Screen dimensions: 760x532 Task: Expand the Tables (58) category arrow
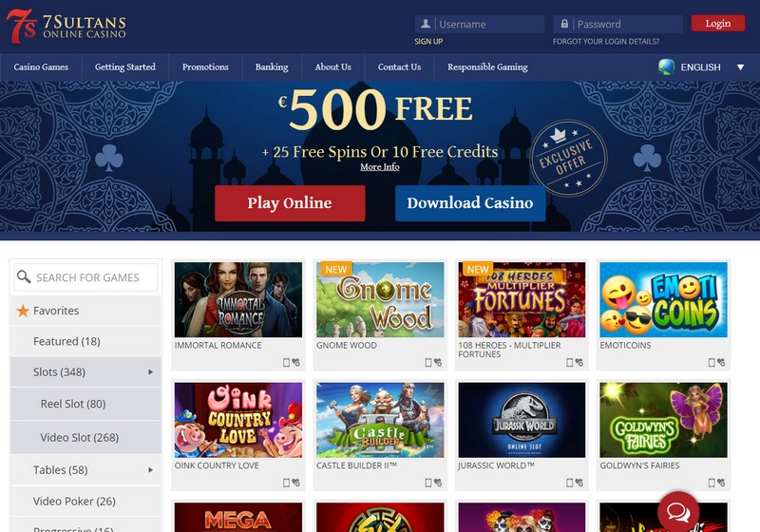[150, 470]
